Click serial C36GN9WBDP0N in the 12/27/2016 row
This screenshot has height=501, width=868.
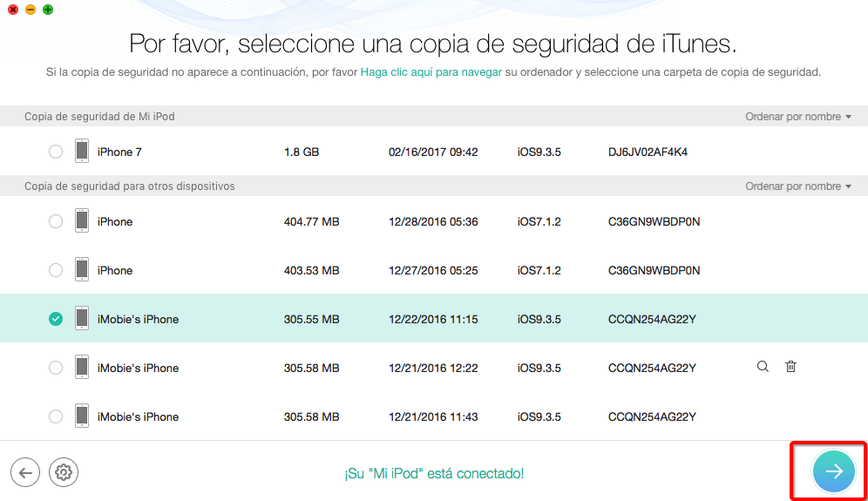(x=654, y=271)
